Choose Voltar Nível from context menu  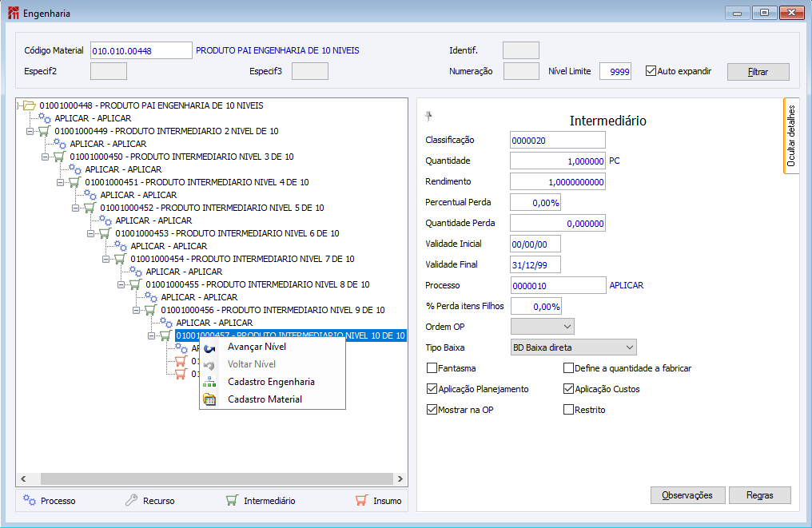click(252, 364)
